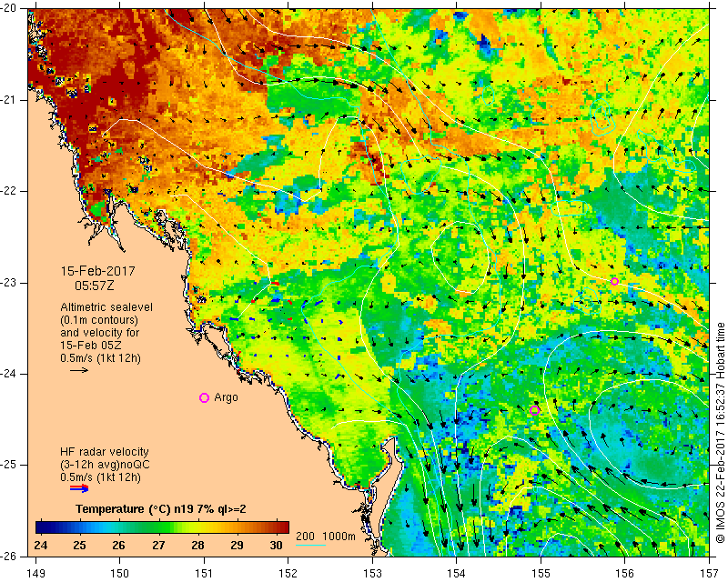Viewport: 728px width, 582px height.
Task: Click the black altimetric velocity legend arrow
Action: click(79, 370)
